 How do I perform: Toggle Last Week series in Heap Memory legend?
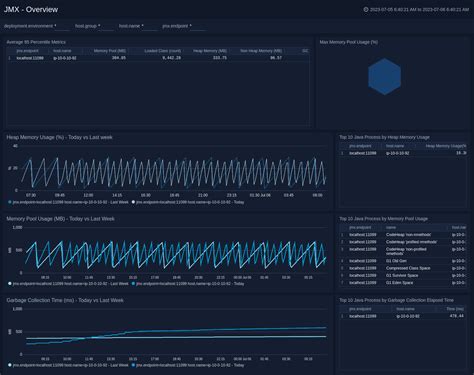coord(68,202)
